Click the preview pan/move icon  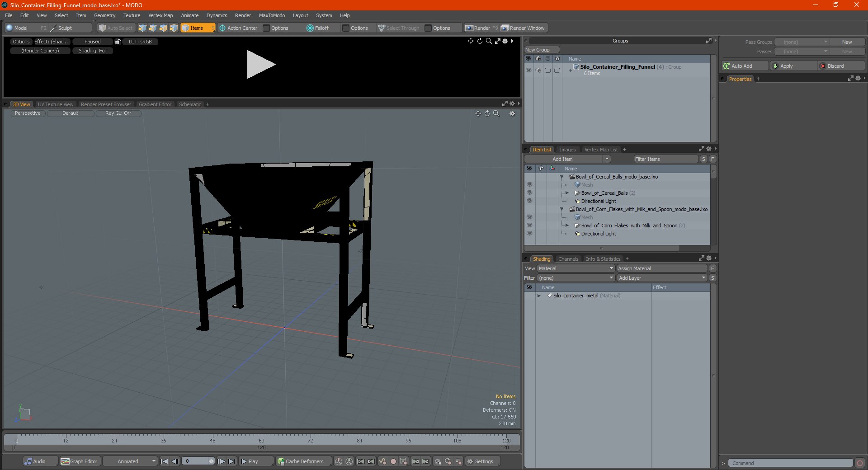click(x=471, y=41)
